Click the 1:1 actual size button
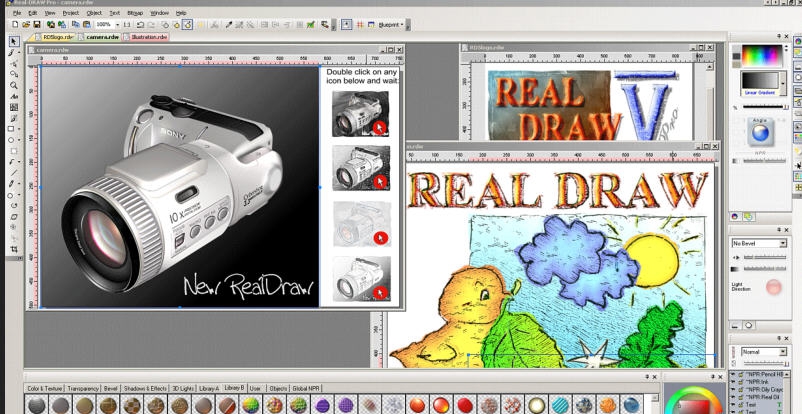Image resolution: width=802 pixels, height=414 pixels. click(126, 25)
